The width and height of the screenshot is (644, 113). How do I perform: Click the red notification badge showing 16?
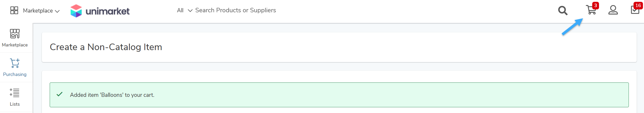638,5
